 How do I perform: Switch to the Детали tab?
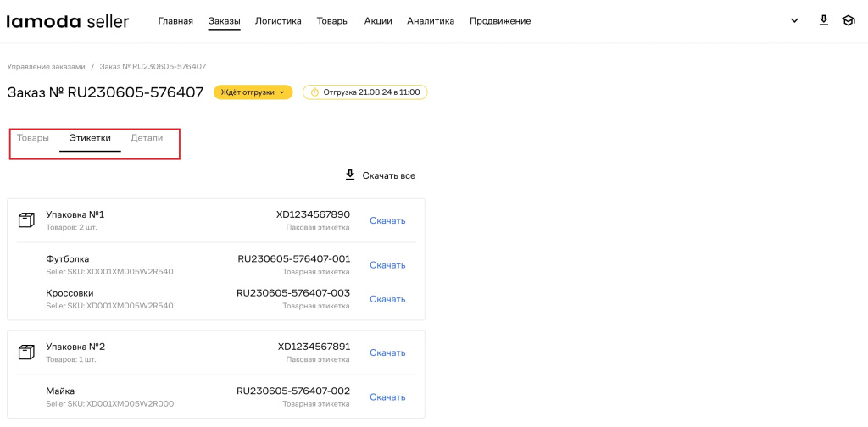click(x=147, y=138)
